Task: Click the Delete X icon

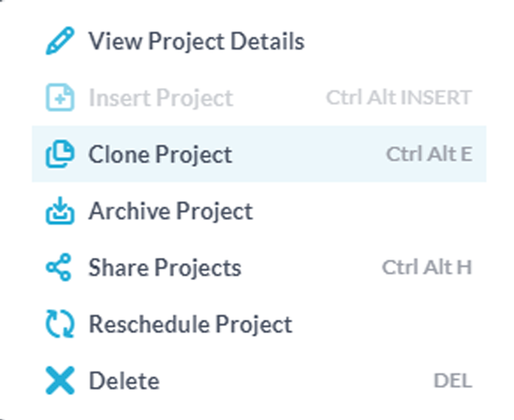Action: [60, 380]
